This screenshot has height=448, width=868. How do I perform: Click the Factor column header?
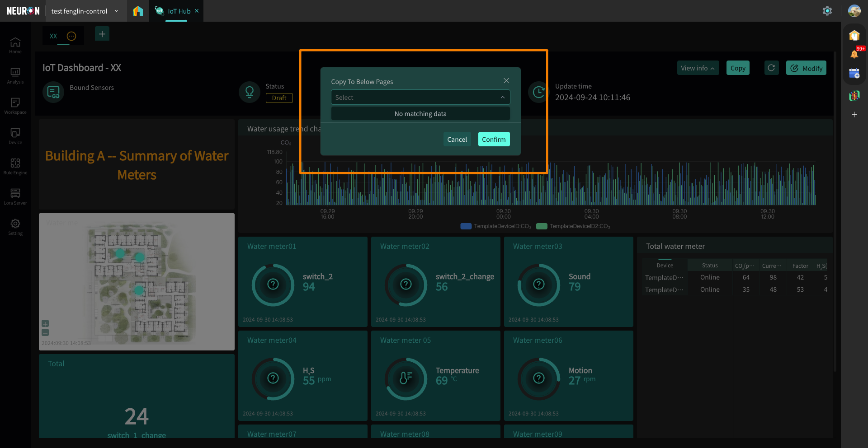pyautogui.click(x=800, y=266)
